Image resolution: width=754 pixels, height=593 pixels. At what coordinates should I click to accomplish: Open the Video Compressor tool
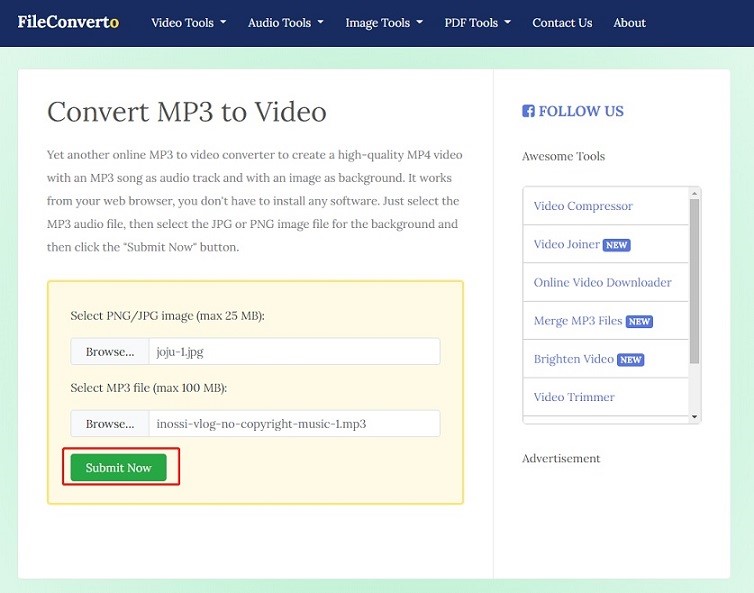583,206
